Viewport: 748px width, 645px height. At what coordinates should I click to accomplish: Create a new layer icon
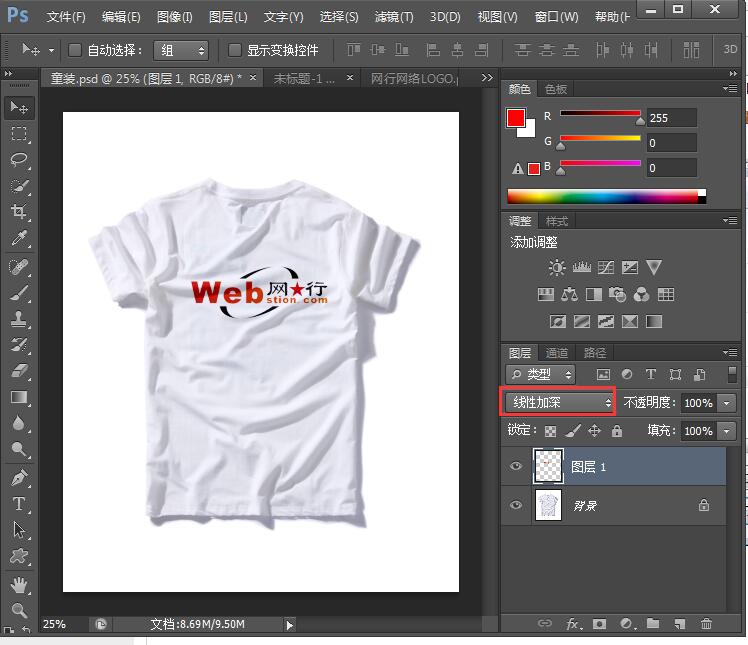click(x=680, y=624)
